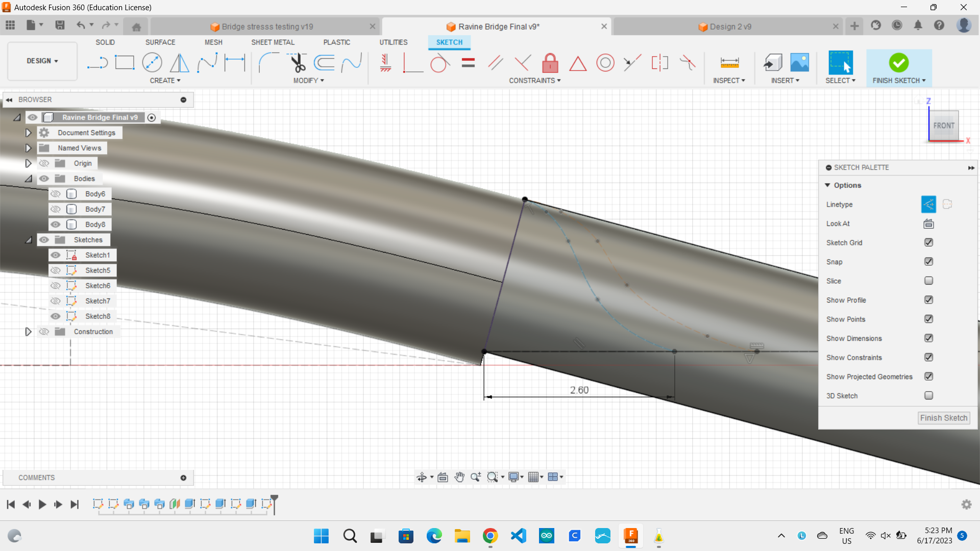Collapse the Options section in Sketch Palette
Screen dimensions: 980x551
point(828,185)
